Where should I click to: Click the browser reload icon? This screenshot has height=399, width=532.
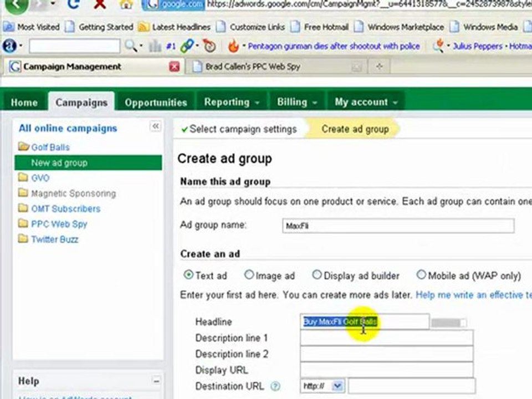pyautogui.click(x=73, y=4)
